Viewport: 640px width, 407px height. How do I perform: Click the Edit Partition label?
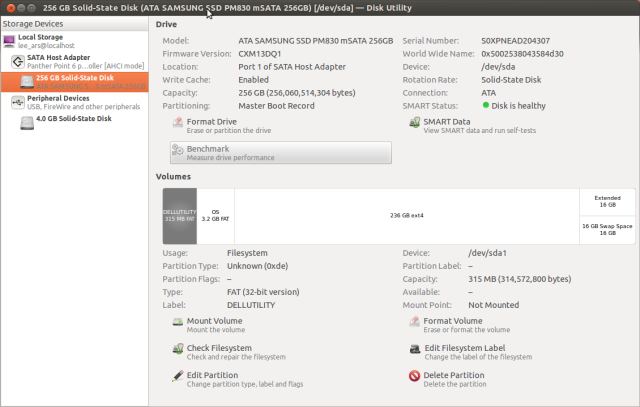(x=212, y=375)
